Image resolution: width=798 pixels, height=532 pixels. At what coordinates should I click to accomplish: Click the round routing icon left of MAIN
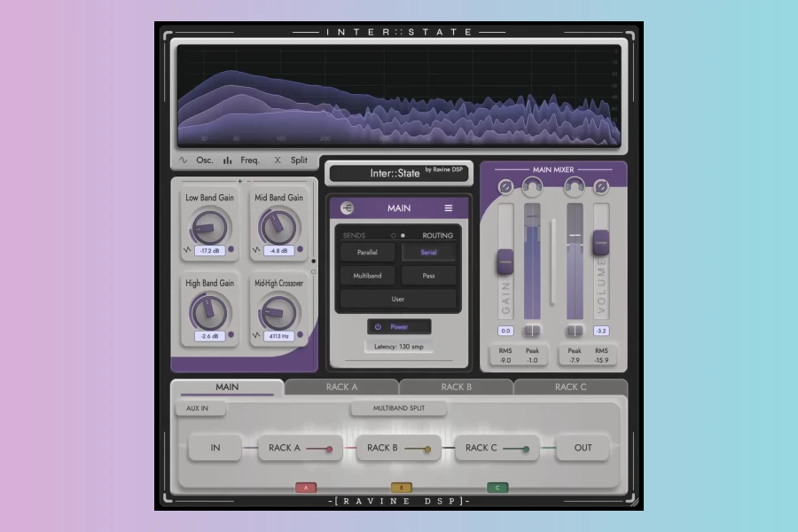(347, 207)
